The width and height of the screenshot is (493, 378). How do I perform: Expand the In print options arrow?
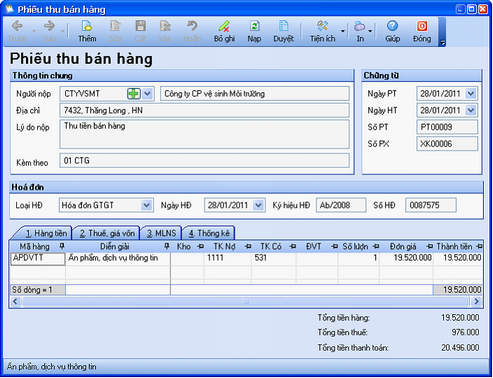pos(370,31)
